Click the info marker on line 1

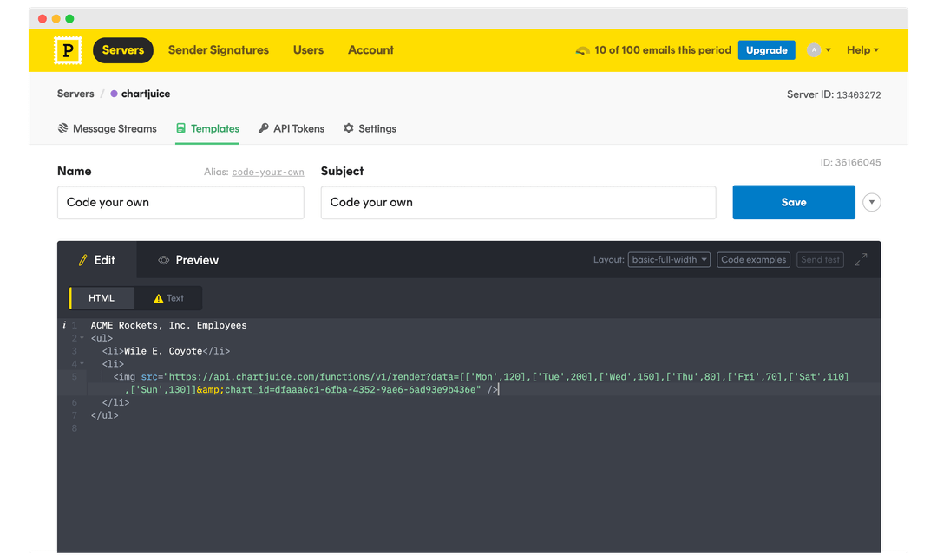(64, 325)
